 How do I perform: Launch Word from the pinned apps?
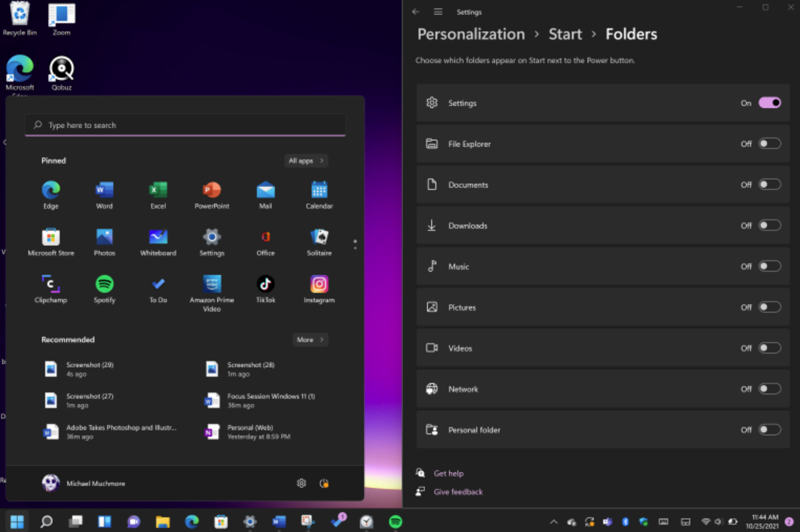click(105, 195)
